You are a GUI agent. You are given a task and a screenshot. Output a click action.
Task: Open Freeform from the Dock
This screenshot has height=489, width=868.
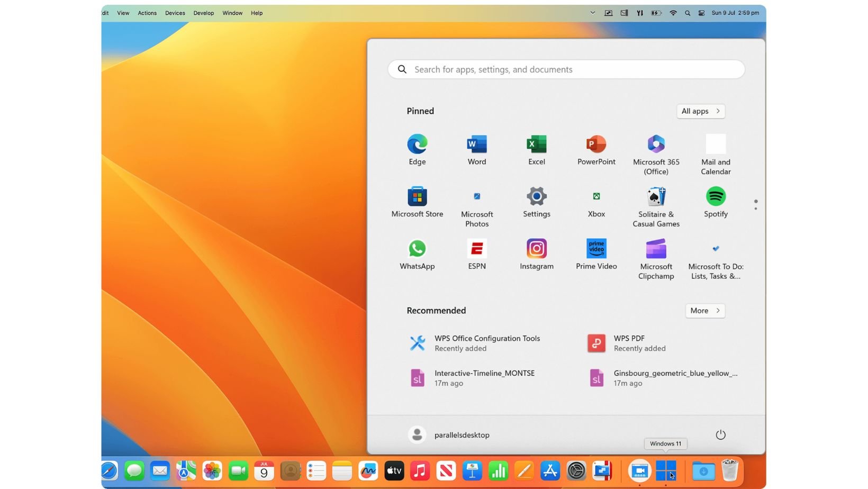click(368, 470)
